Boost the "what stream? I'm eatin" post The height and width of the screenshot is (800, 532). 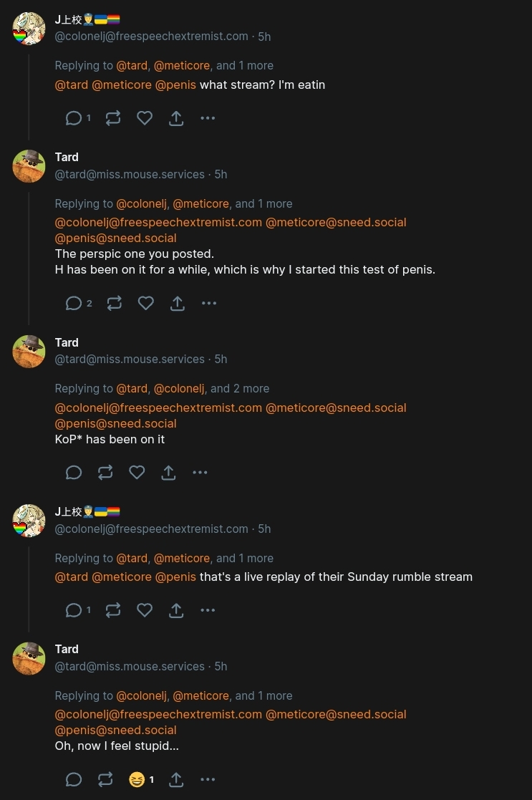(x=113, y=118)
